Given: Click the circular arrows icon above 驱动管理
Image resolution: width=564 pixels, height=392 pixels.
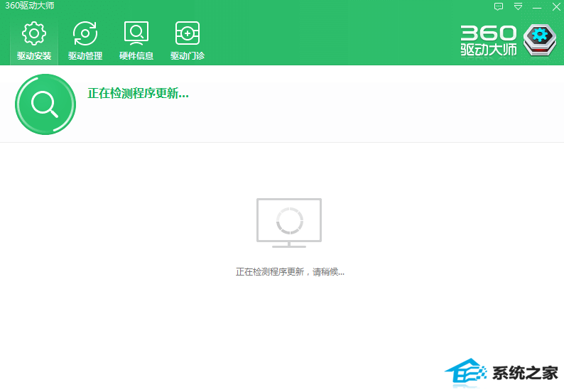Looking at the screenshot, I should (x=85, y=33).
